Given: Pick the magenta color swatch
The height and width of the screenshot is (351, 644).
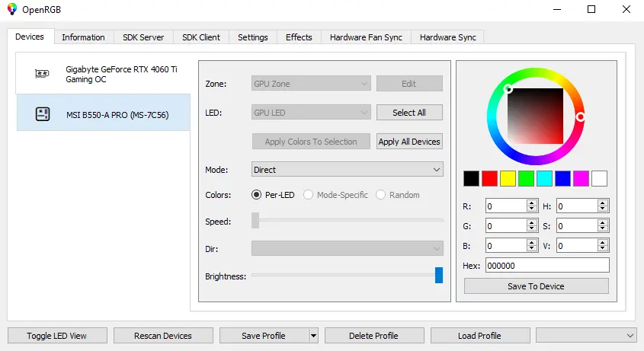Looking at the screenshot, I should pyautogui.click(x=581, y=179).
